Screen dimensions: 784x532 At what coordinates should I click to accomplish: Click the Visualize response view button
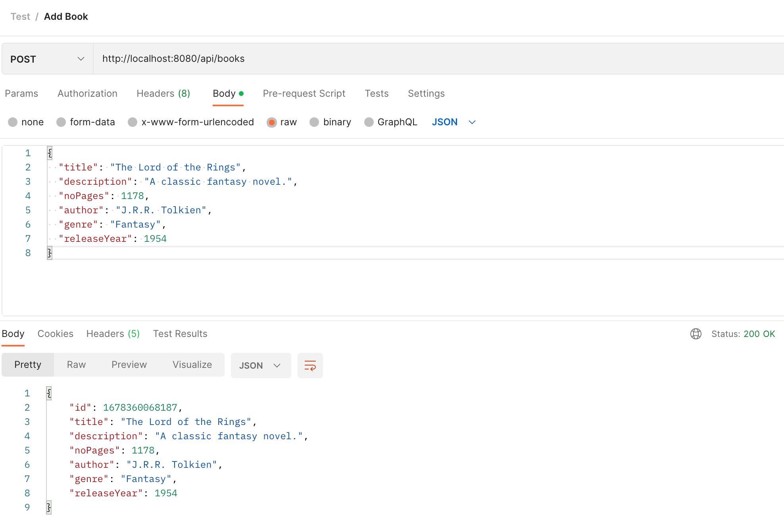[x=192, y=365]
